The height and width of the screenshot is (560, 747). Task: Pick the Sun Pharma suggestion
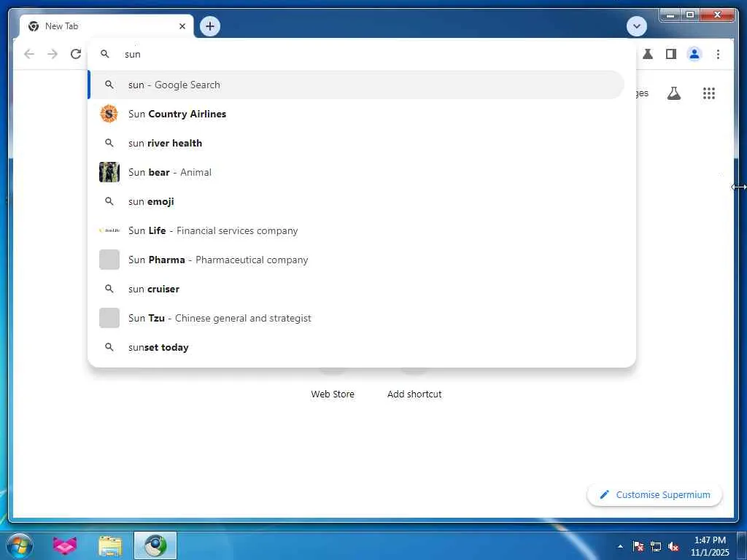pyautogui.click(x=356, y=260)
